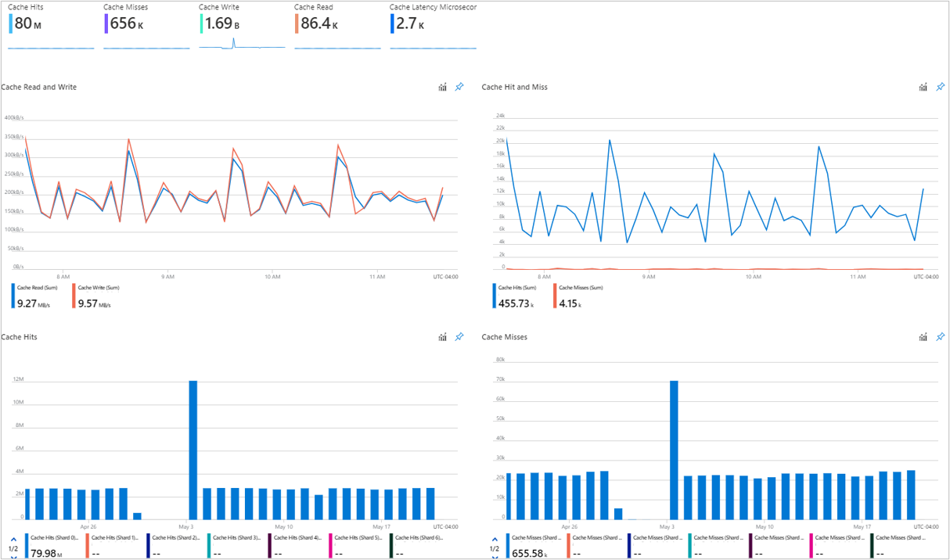Open chart editor for Cache Misses chart
Viewport: 950px width, 560px height.
click(924, 336)
